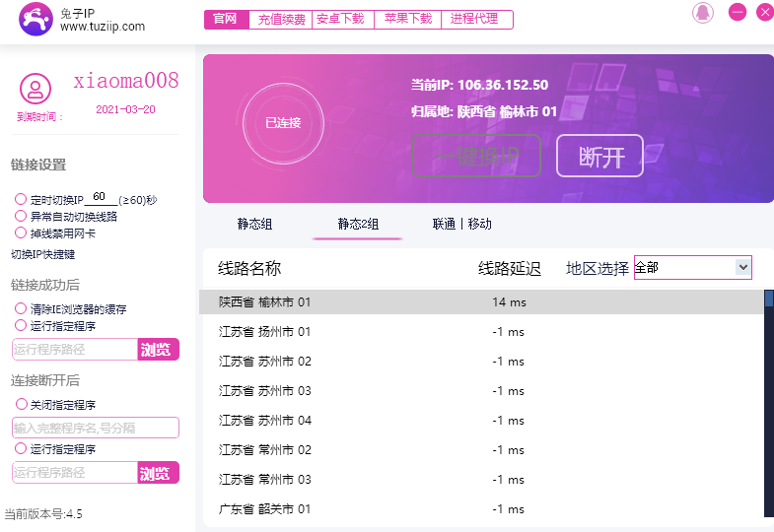
Task: Click the Tuzi IP rabbit logo
Action: 35,20
